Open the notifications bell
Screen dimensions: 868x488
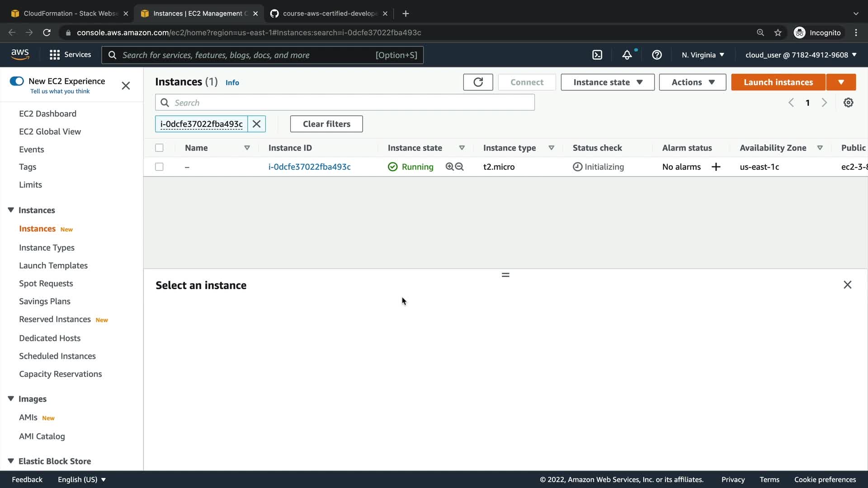point(627,55)
